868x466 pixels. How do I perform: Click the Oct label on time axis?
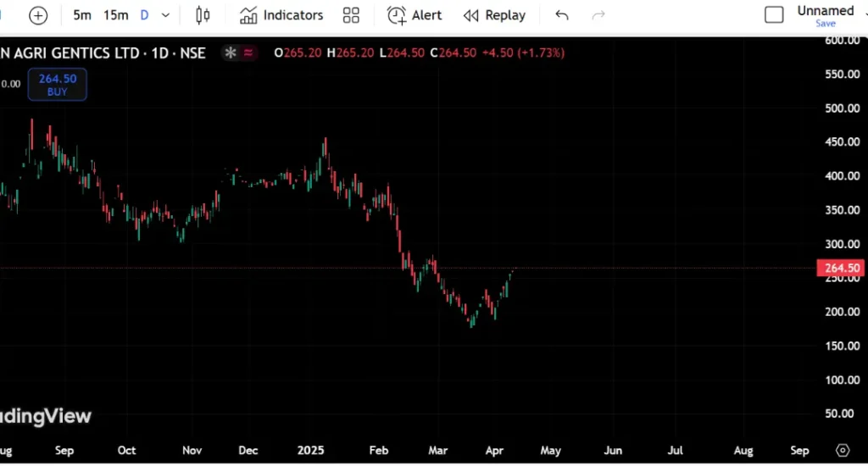[x=127, y=450]
